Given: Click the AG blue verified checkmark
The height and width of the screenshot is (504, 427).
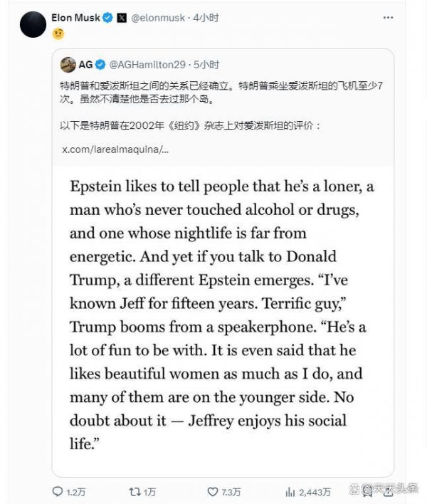Looking at the screenshot, I should (100, 65).
